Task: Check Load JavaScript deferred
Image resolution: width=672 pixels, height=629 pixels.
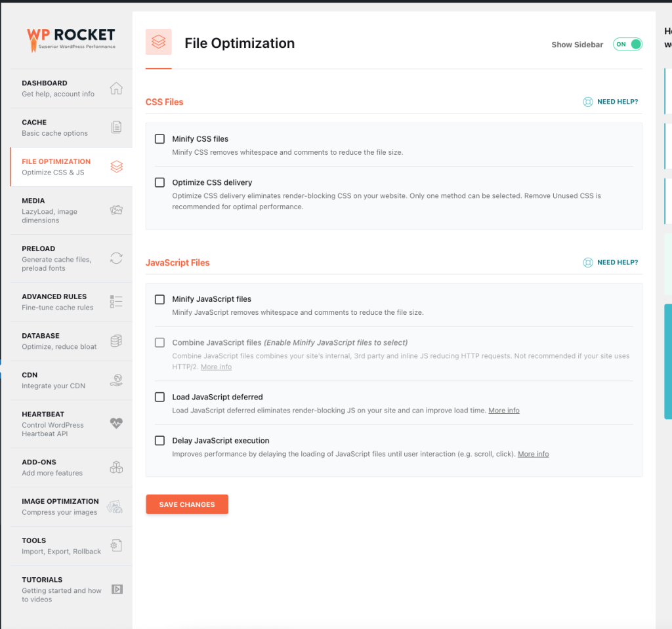Action: (x=159, y=397)
